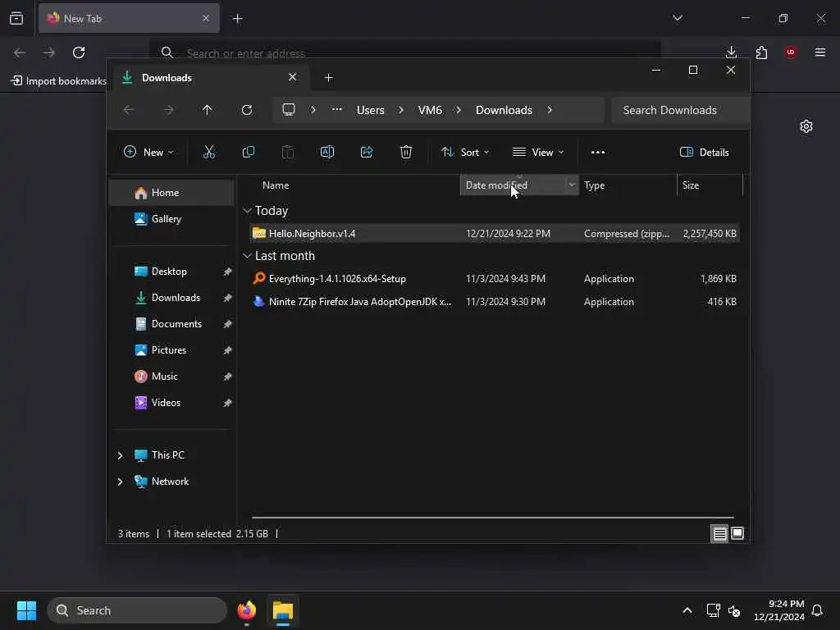The image size is (840, 630).
Task: Open Firefox downloads panel arrow icon
Action: pos(731,52)
